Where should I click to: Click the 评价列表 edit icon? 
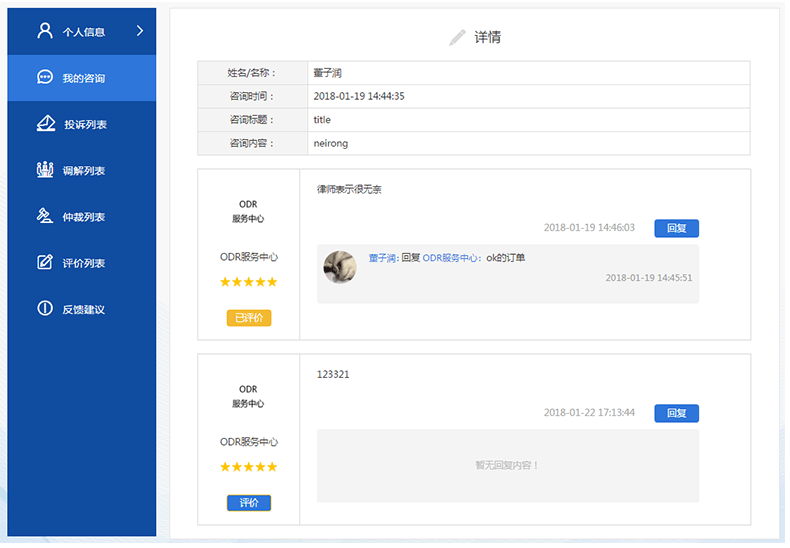coord(44,263)
